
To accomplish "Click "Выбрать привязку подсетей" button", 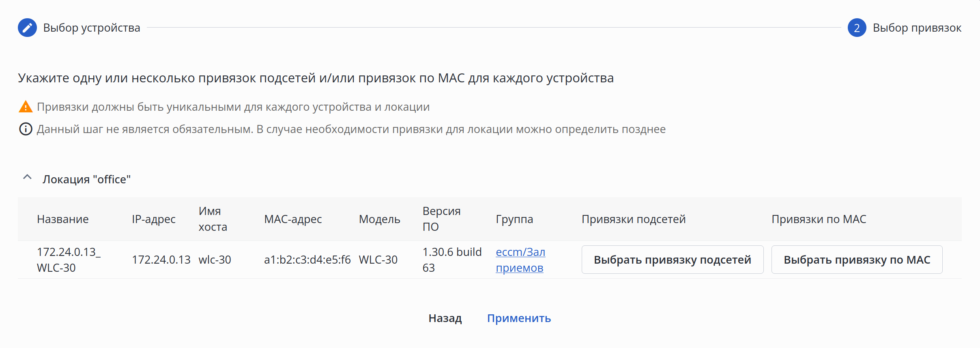I will click(x=672, y=260).
